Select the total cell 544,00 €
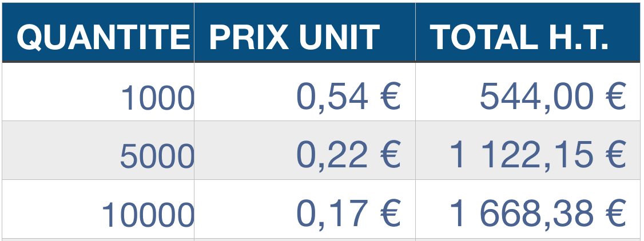The image size is (644, 241). coord(552,97)
